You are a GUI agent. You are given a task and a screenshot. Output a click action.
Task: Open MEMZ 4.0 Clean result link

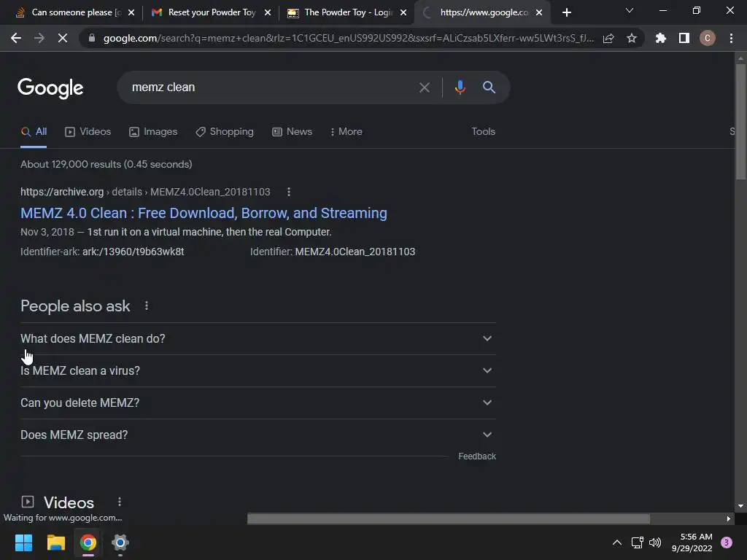point(204,214)
